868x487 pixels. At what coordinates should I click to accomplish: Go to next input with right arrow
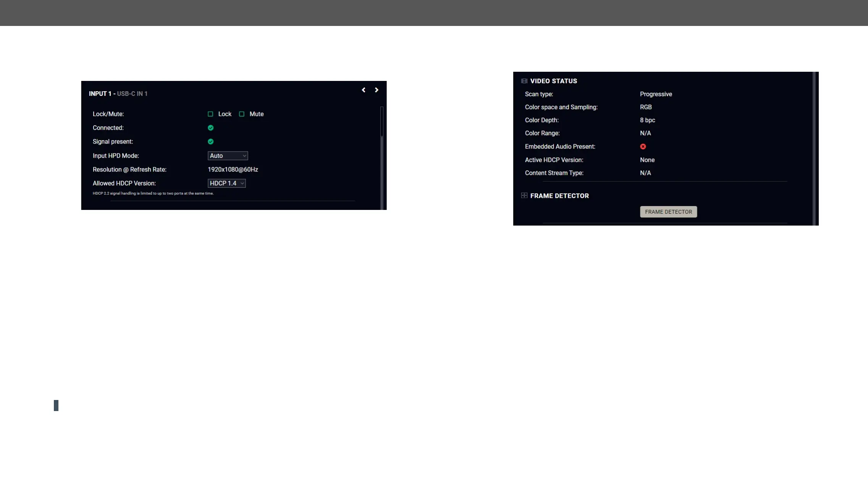tap(377, 90)
